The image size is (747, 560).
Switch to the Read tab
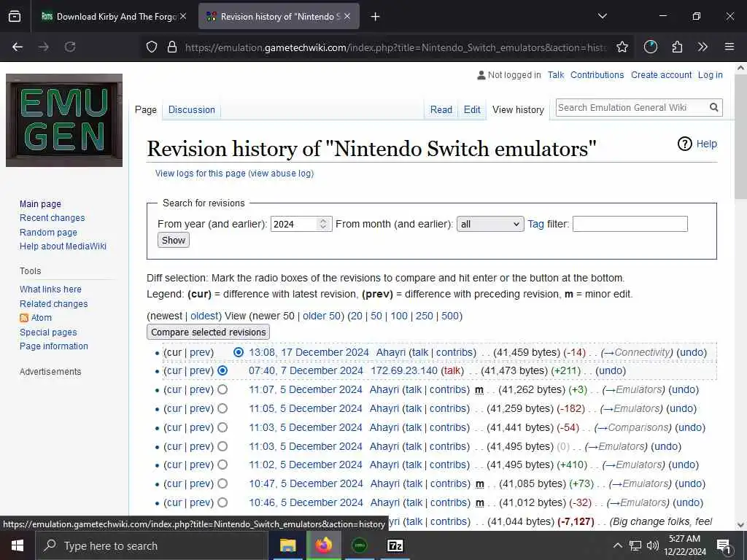[441, 109]
